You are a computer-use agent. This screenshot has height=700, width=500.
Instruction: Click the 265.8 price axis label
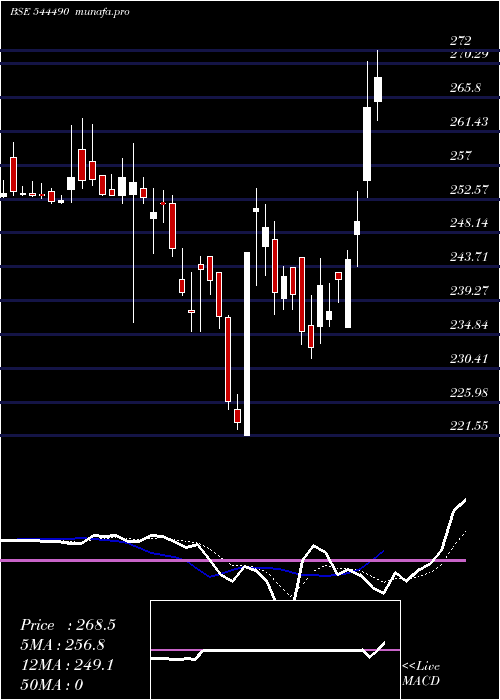click(x=465, y=88)
